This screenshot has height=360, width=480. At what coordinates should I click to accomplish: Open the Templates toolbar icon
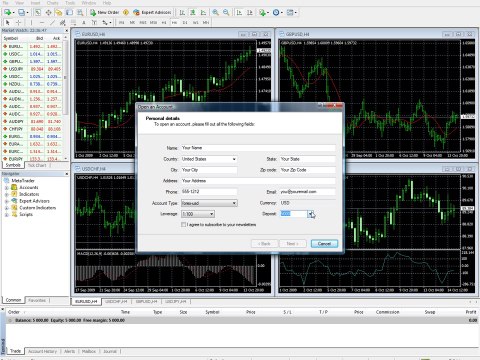[291, 12]
